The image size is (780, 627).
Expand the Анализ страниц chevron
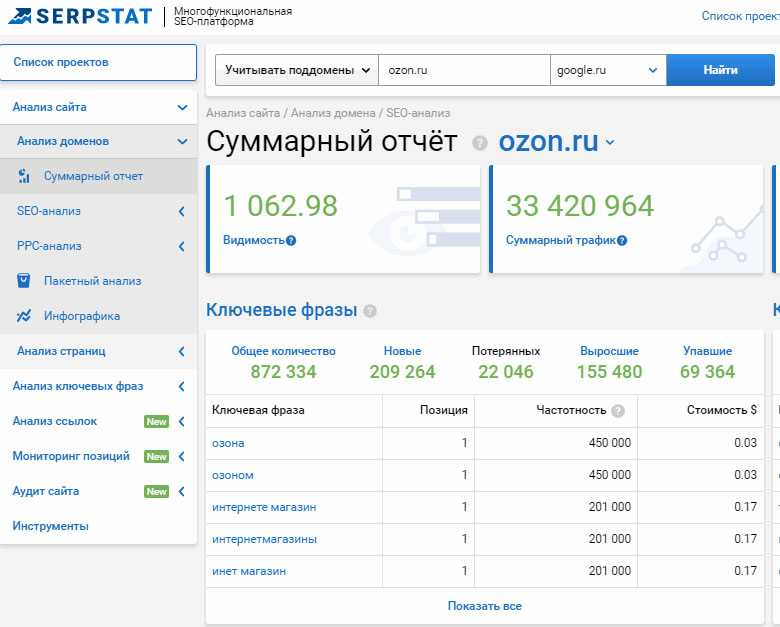182,351
